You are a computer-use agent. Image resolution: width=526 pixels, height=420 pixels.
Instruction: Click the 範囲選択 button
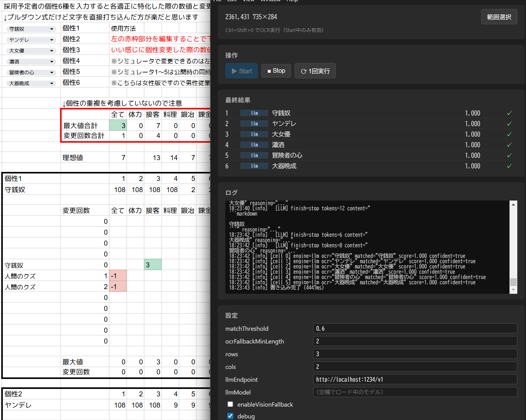click(499, 17)
